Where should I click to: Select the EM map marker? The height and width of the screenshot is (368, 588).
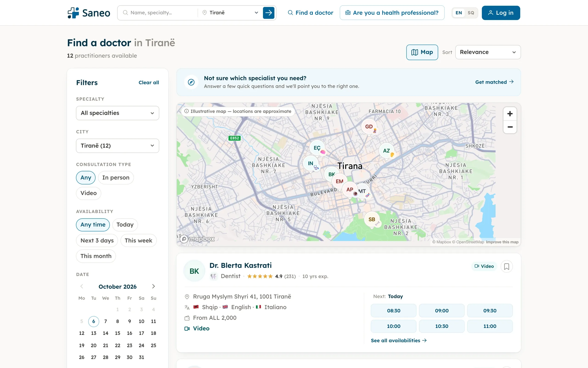coord(339,181)
